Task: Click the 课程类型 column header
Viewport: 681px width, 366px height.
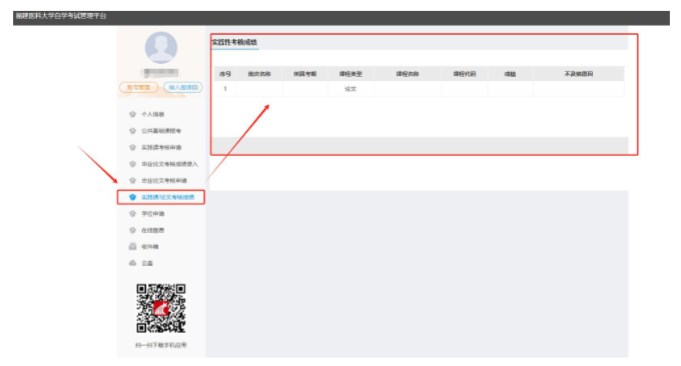Action: click(350, 74)
